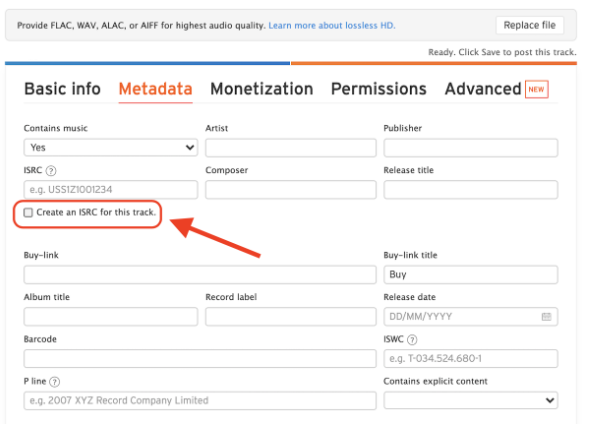Screen dimensions: 598x434
Task: Click the ISWC help question mark icon
Action: (x=412, y=339)
